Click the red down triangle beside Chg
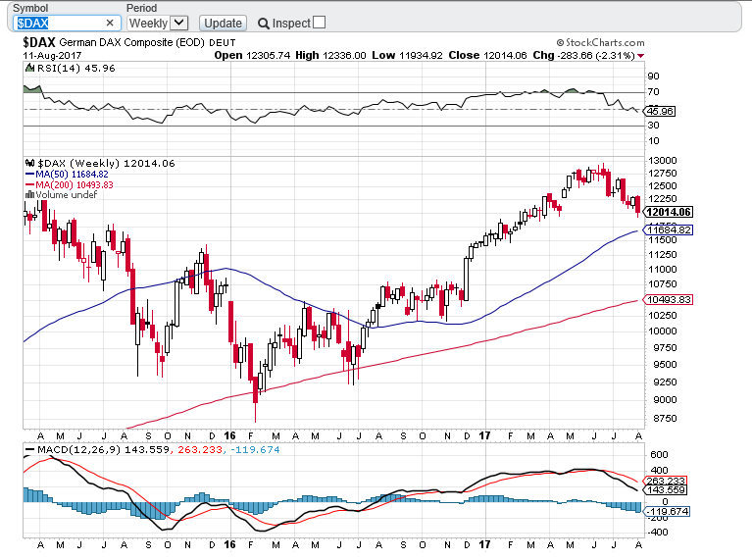 click(x=640, y=56)
